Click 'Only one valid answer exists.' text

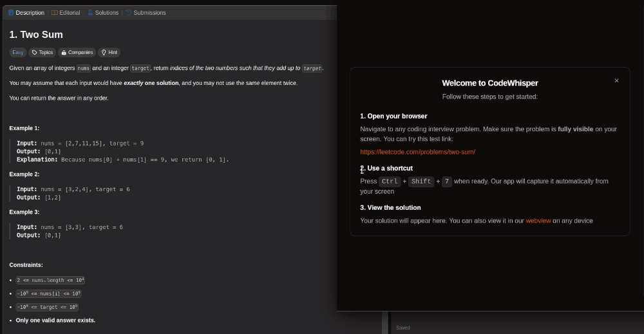coord(55,320)
